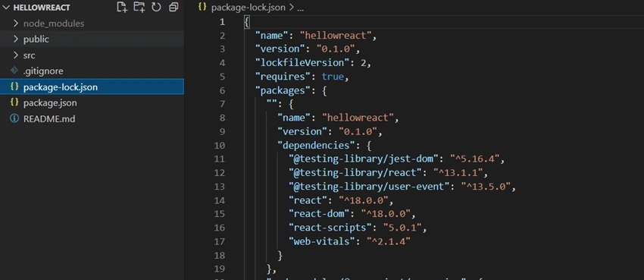Click the New File icon in explorer header
This screenshot has height=280, width=644.
(122, 7)
